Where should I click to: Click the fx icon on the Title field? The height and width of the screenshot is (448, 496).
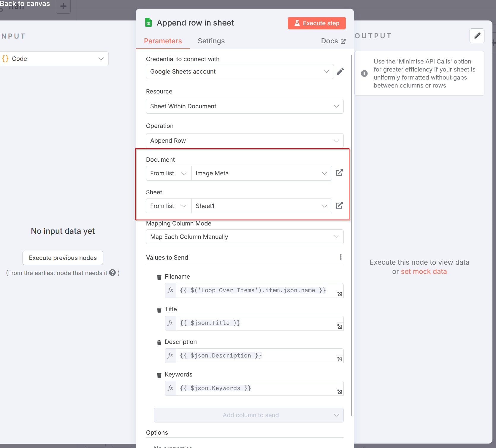pyautogui.click(x=170, y=323)
